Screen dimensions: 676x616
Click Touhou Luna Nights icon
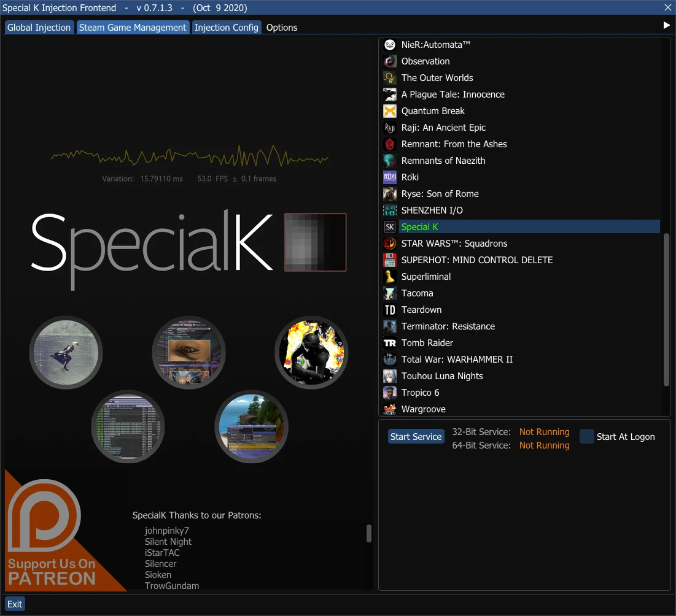point(390,376)
